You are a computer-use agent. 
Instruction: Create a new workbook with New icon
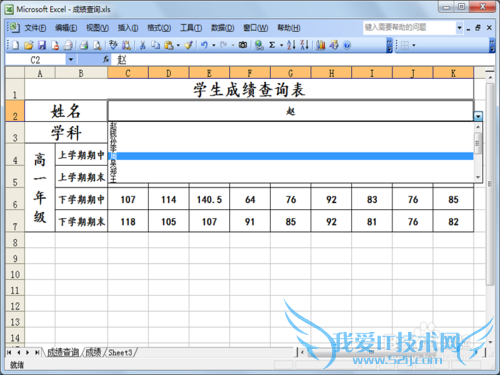15,45
